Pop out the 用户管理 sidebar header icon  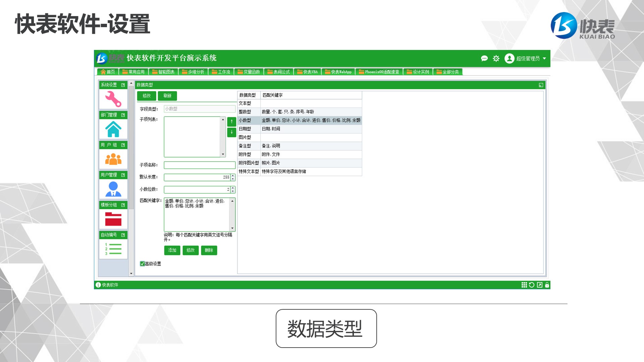click(x=123, y=175)
